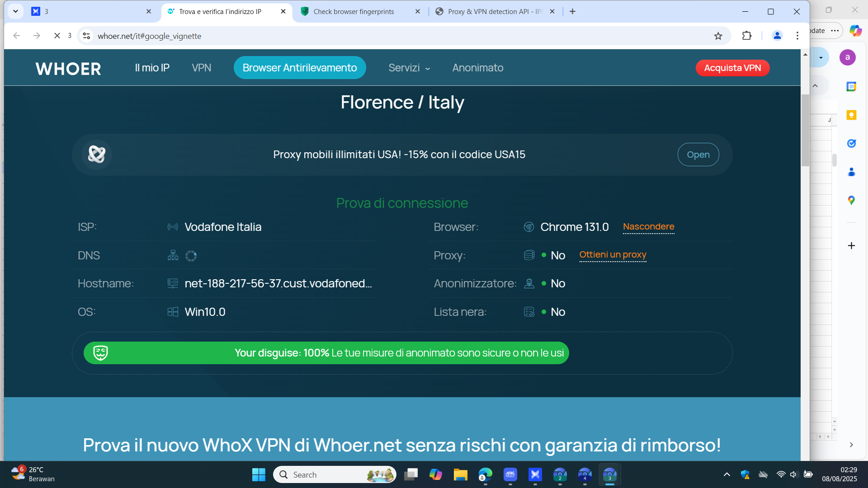This screenshot has height=488, width=868.
Task: Expand the Servizi dropdown menu
Action: pyautogui.click(x=409, y=68)
